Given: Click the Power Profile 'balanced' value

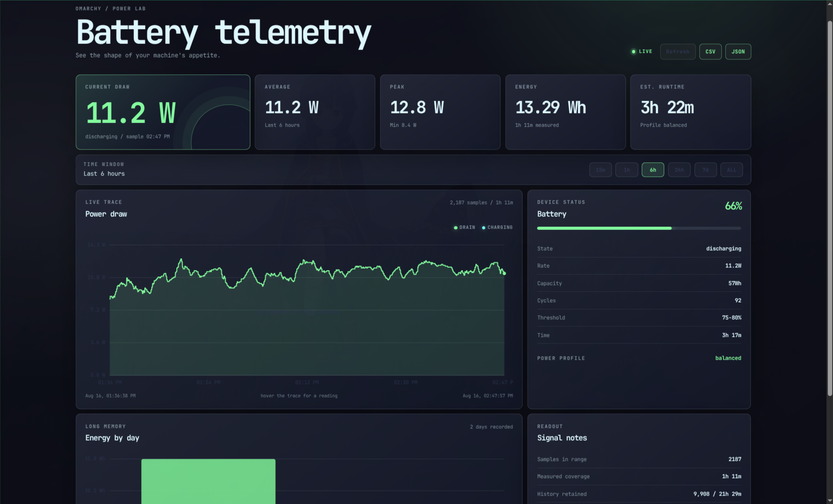Looking at the screenshot, I should (728, 358).
